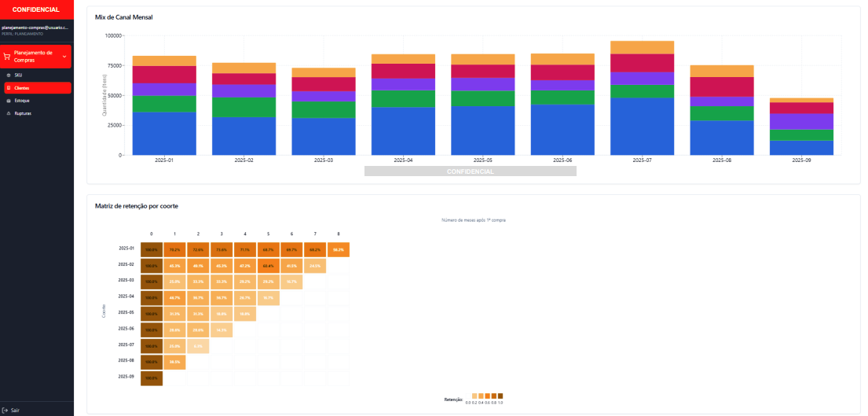Click the Estoque box icon
The height and width of the screenshot is (416, 868).
(x=8, y=101)
